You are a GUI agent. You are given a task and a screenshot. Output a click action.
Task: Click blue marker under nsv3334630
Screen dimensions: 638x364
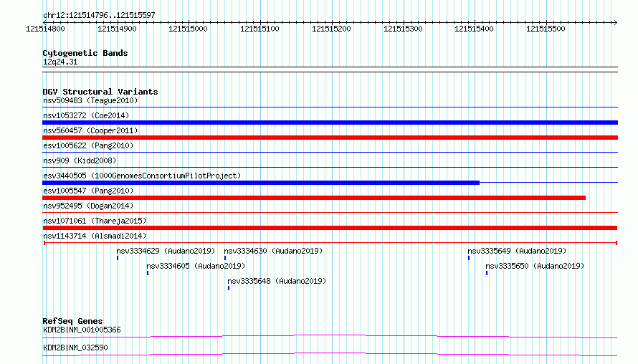tap(225, 258)
